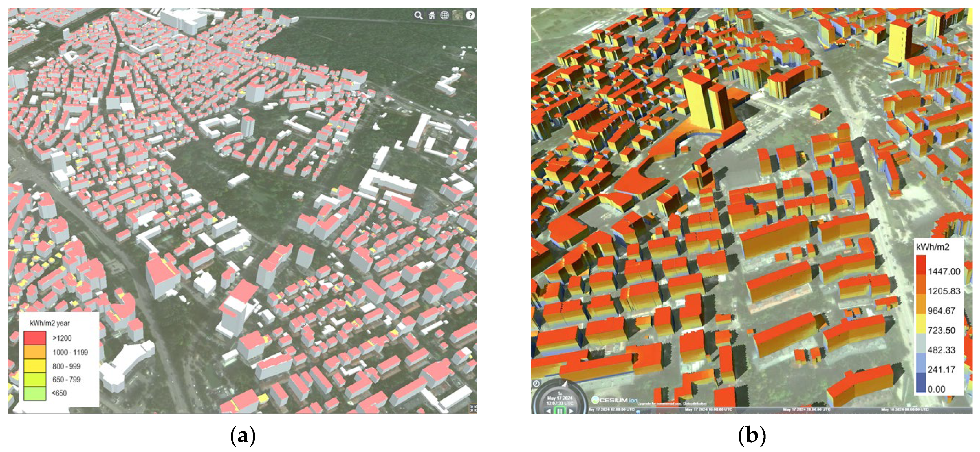This screenshot has width=980, height=452.
Task: Click the 1x speed shuttle ring pointer
Action: (565, 385)
